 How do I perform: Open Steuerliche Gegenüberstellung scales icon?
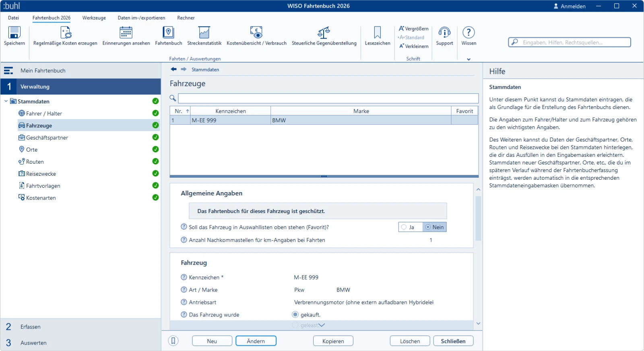324,33
